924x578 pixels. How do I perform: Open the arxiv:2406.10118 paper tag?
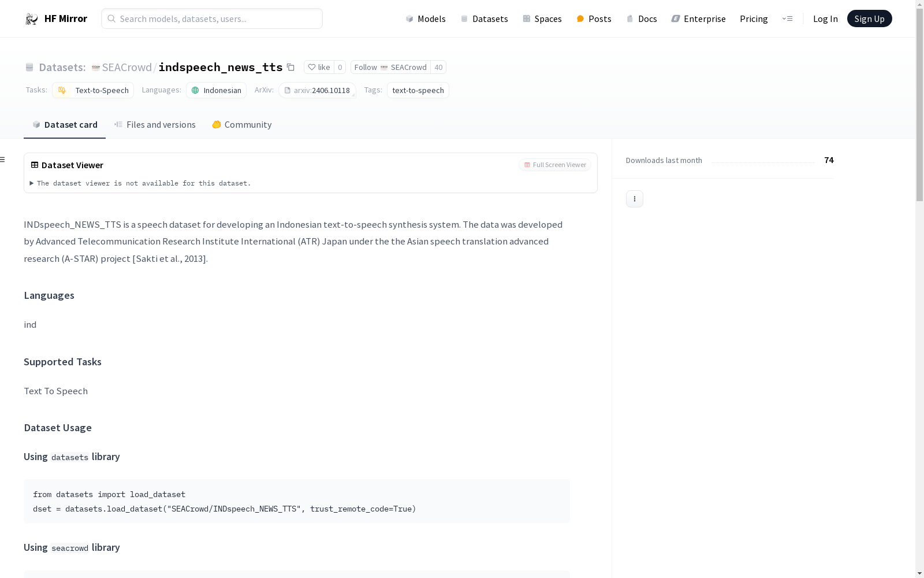tap(317, 90)
